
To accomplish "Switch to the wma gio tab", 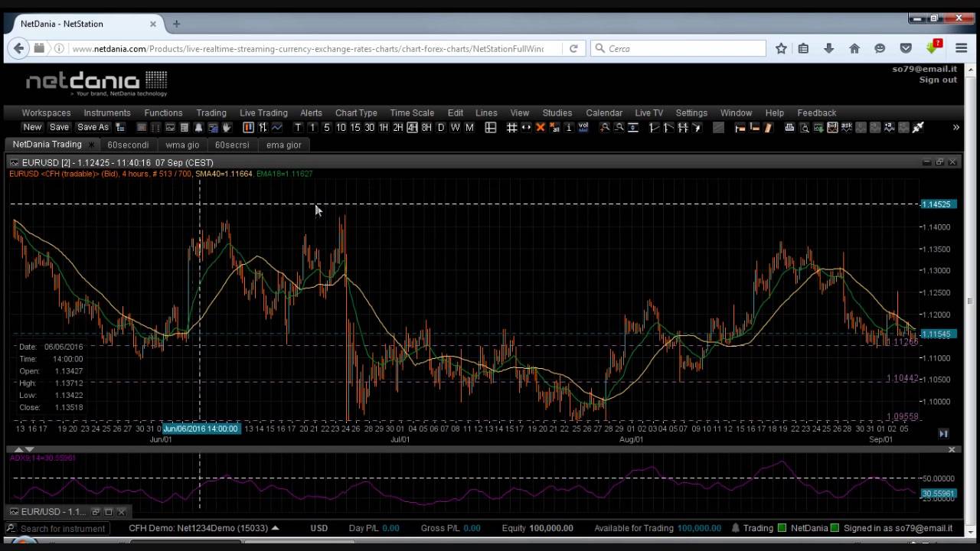I will point(182,145).
